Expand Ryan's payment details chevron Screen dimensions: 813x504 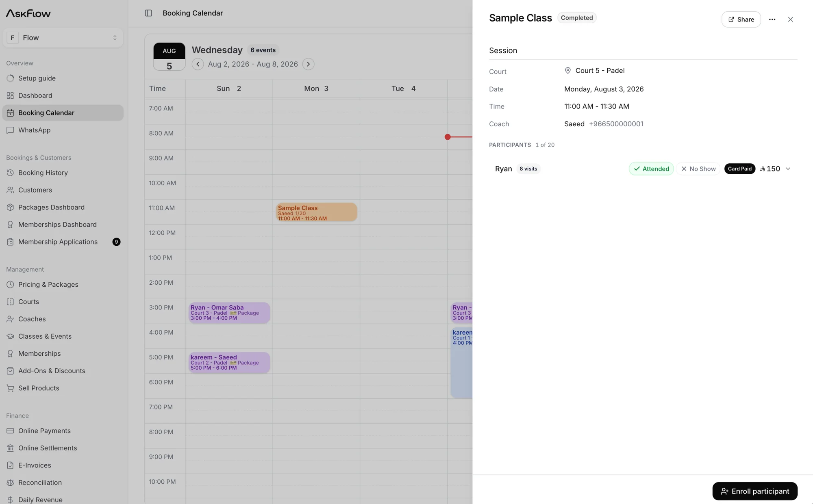pyautogui.click(x=788, y=169)
